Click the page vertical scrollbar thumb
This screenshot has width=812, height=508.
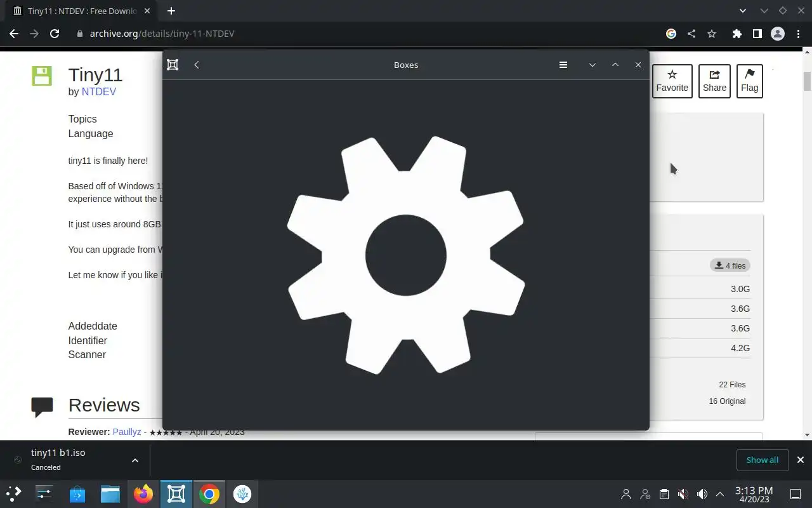point(807,81)
